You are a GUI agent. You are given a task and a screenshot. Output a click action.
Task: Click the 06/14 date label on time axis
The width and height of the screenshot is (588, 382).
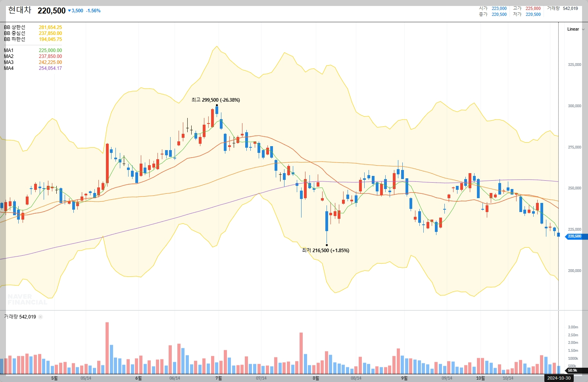coord(175,378)
